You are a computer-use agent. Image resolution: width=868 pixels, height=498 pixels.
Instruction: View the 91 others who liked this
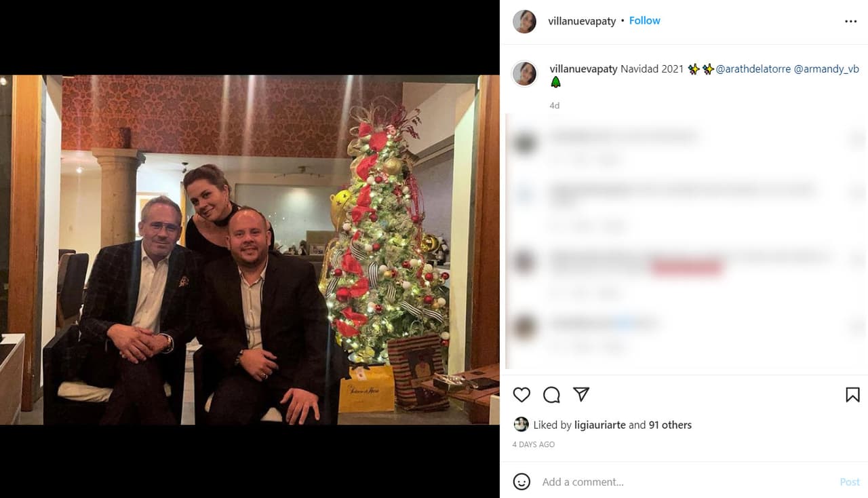point(671,425)
